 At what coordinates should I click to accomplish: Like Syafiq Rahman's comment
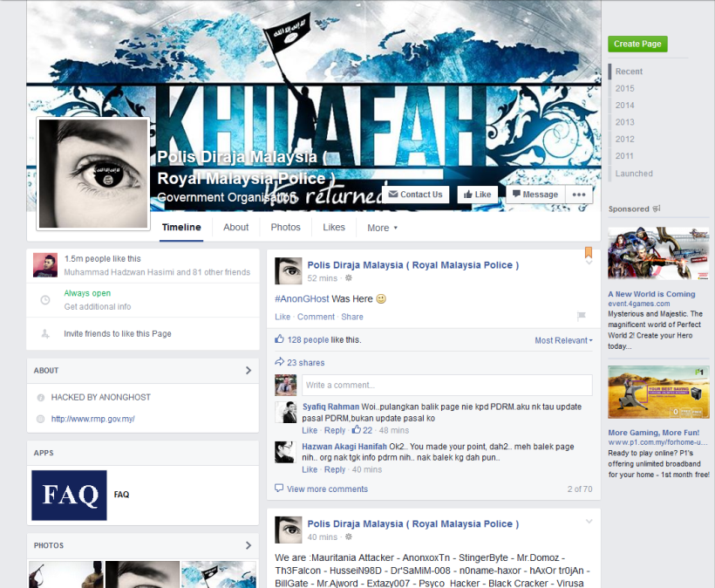310,430
